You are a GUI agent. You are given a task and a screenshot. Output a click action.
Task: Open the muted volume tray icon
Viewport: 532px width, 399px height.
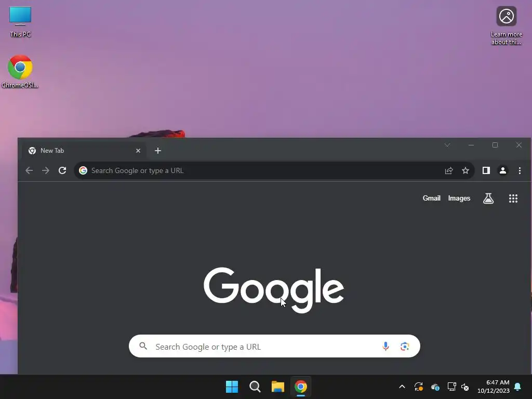click(465, 387)
